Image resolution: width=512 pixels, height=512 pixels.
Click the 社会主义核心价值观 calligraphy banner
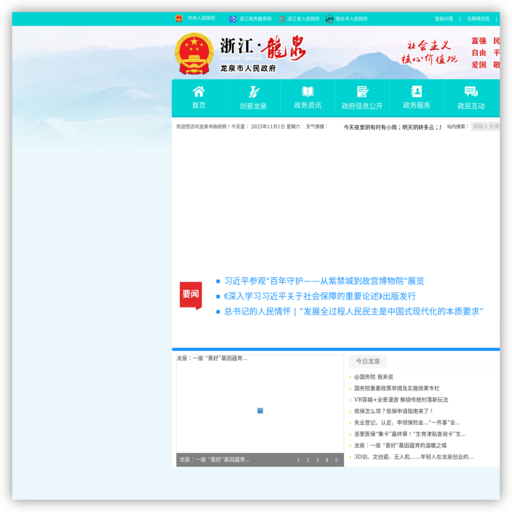pos(429,52)
